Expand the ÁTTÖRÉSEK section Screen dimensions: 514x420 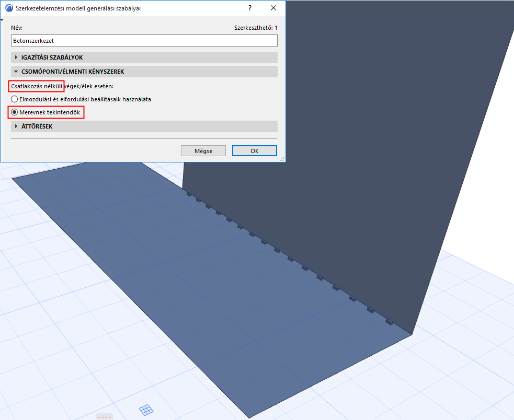144,126
